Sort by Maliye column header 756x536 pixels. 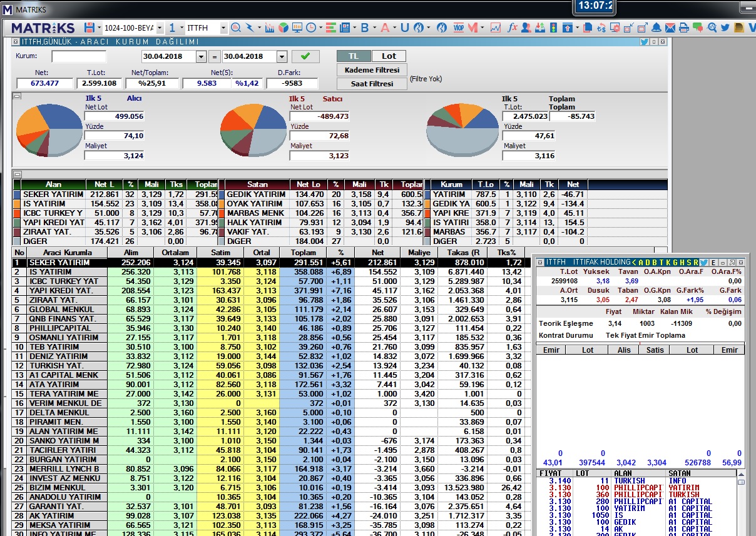(419, 252)
